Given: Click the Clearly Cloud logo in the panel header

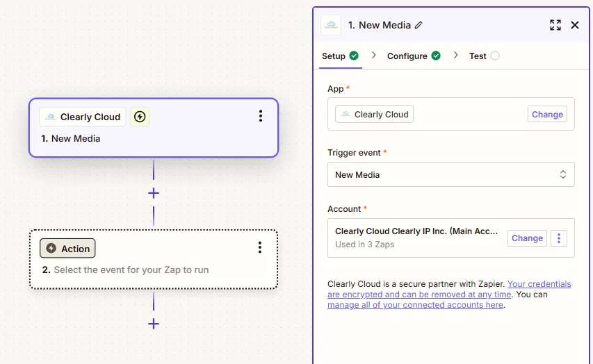Looking at the screenshot, I should [x=331, y=25].
